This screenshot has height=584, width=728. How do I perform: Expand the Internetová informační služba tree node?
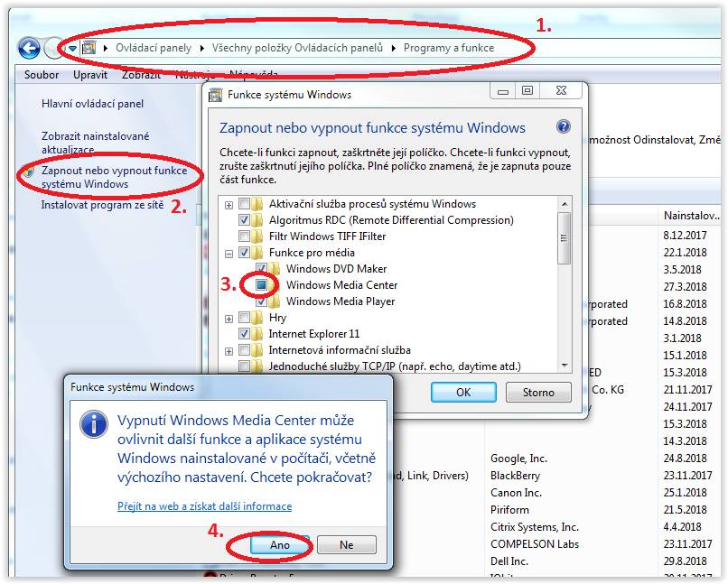tap(229, 351)
